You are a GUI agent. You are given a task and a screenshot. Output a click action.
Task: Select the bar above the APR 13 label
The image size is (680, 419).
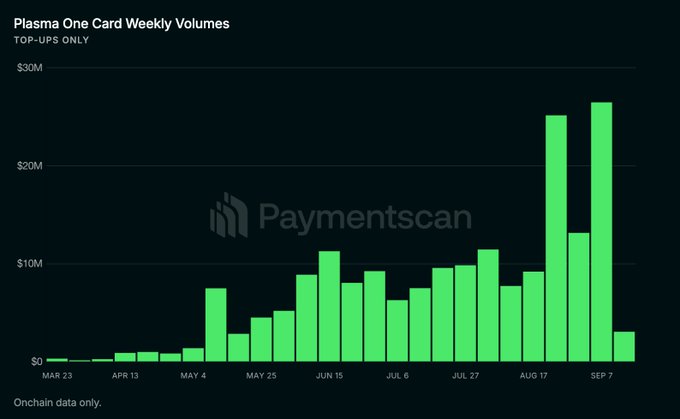coord(125,357)
